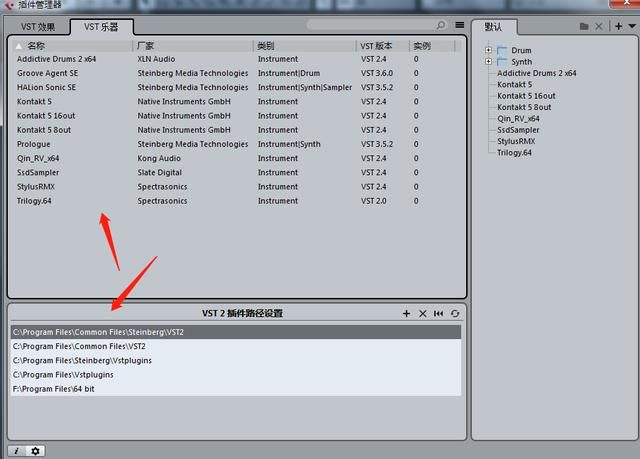
Task: Select the Groove Agent SE plugin row
Action: click(235, 73)
